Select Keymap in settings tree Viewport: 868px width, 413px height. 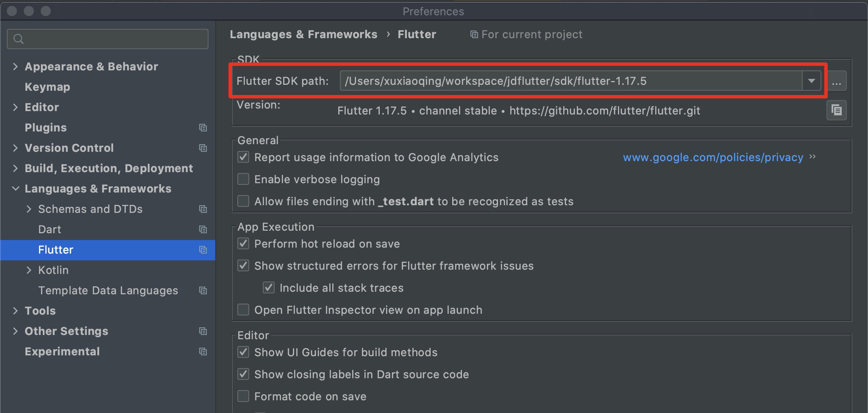tap(47, 87)
